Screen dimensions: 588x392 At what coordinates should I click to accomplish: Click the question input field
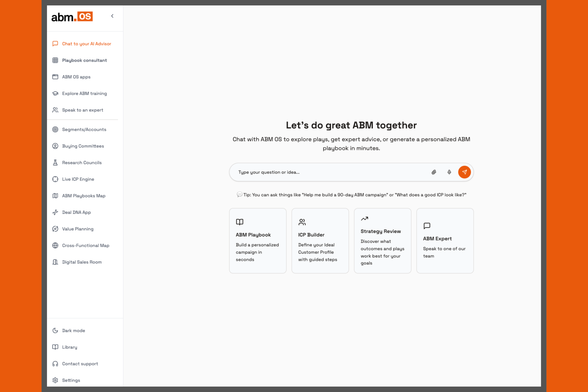325,172
